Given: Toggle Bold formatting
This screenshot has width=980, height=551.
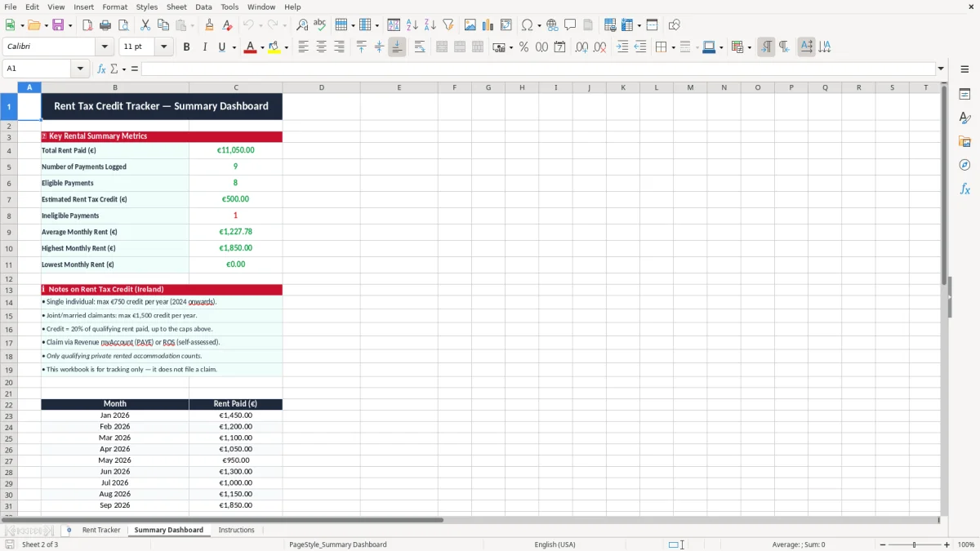Looking at the screenshot, I should click(186, 47).
